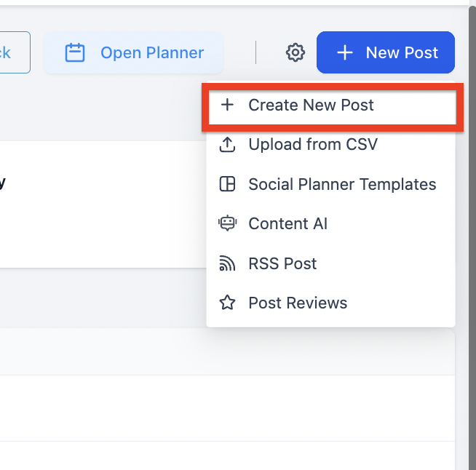Open Post Reviews from the dropdown
The image size is (476, 470).
(x=298, y=303)
